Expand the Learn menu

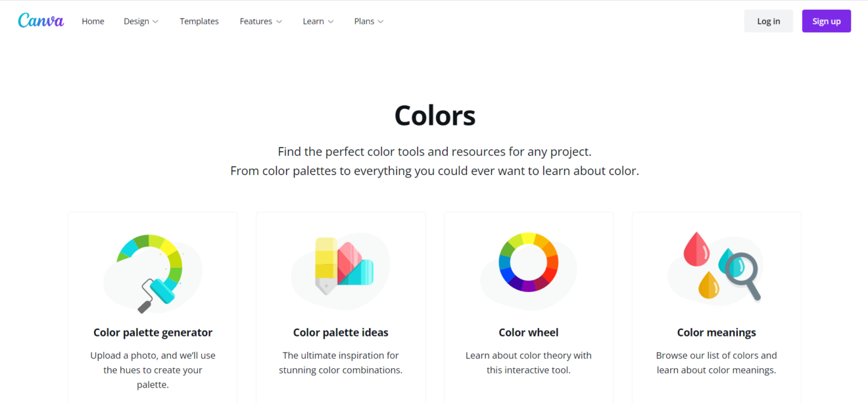pos(318,22)
